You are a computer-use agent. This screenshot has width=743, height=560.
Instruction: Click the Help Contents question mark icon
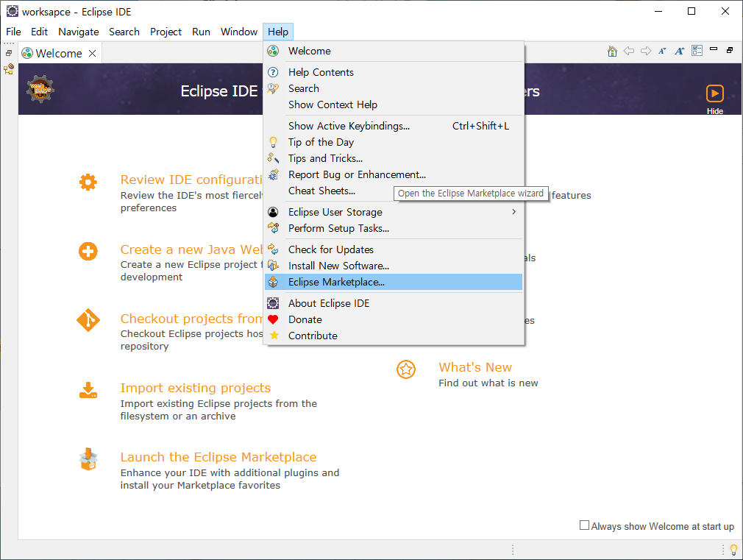point(273,72)
